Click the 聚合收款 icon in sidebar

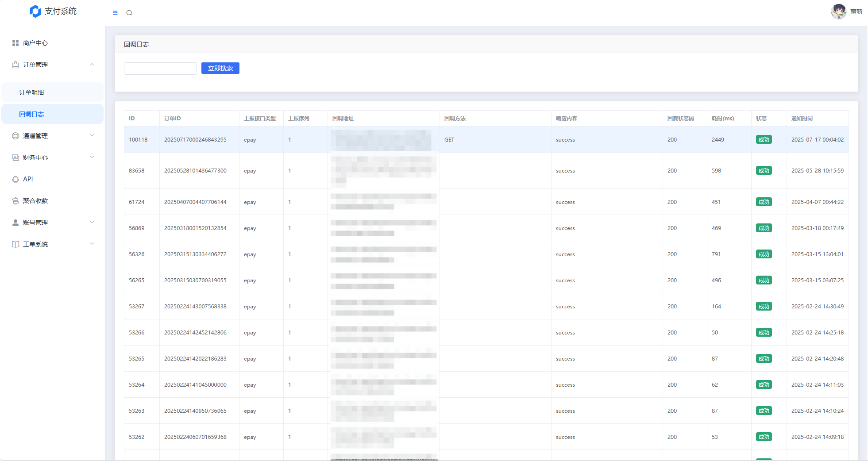coord(15,201)
